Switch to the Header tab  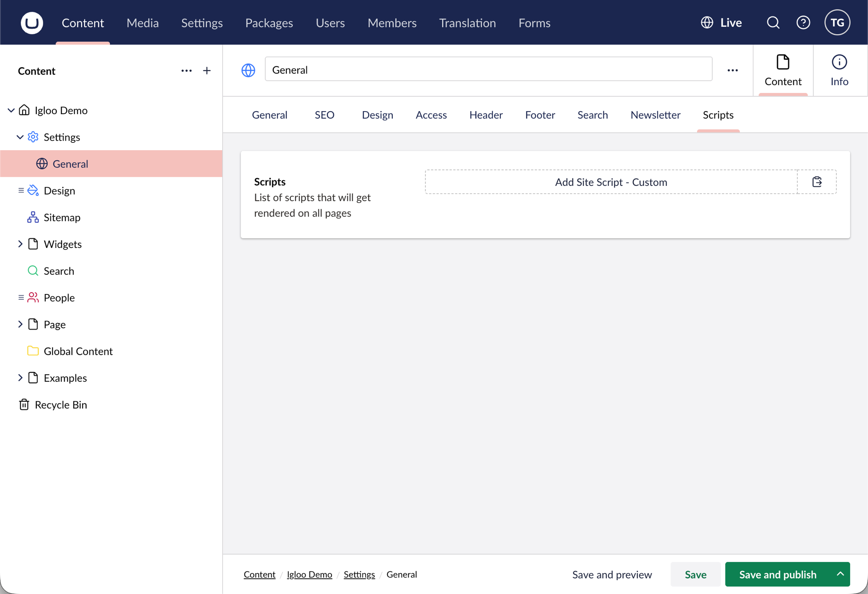pos(486,115)
